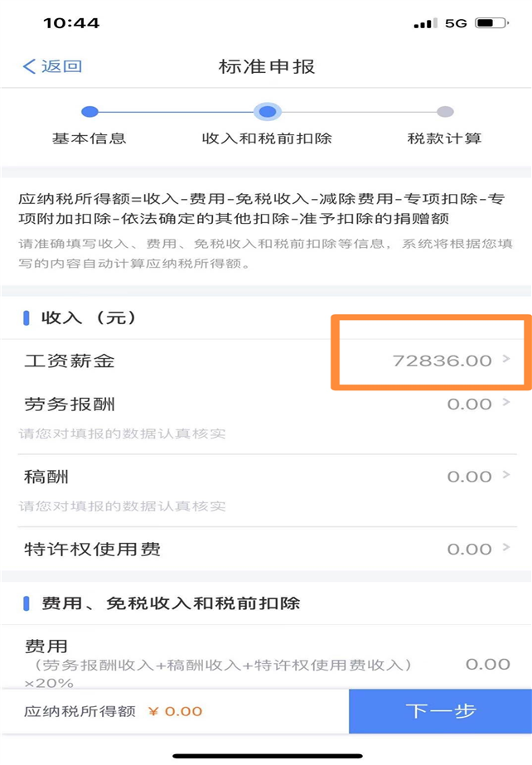
Task: Tap the 应纳税所得额 total amount
Action: coord(176,711)
